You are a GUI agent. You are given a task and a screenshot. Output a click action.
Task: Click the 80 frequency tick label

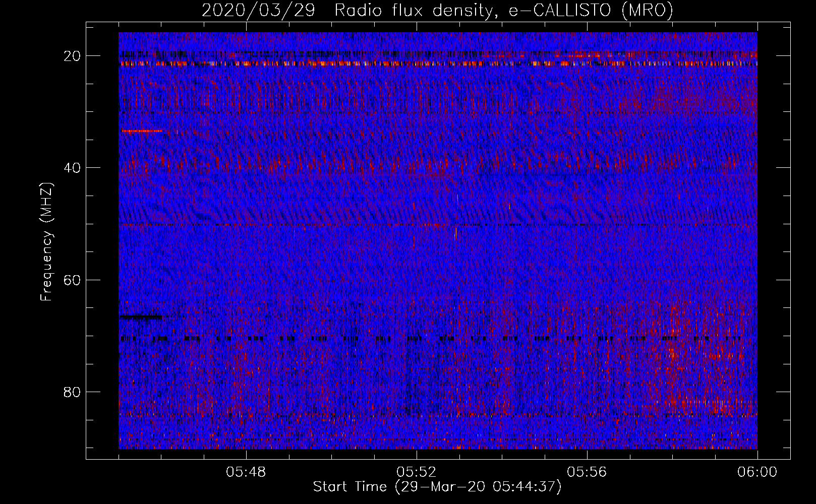[73, 392]
